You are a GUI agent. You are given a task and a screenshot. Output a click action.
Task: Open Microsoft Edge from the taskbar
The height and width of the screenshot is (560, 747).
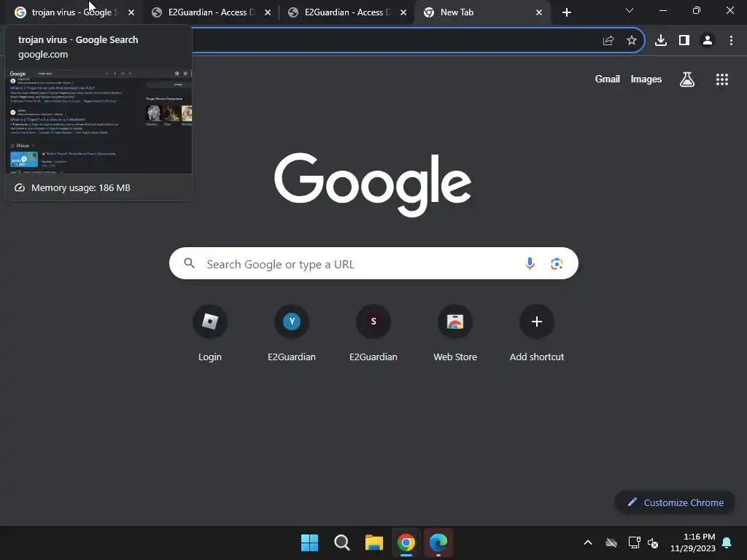438,542
